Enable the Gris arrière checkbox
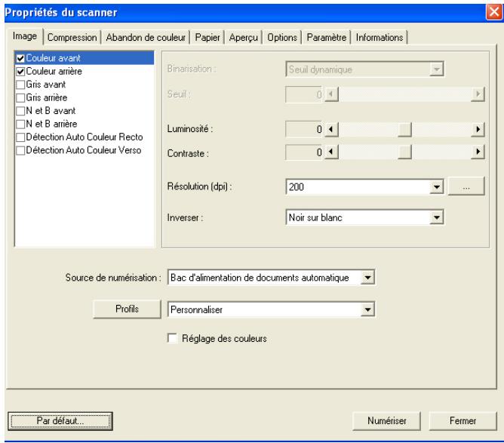504x443 pixels. coord(20,97)
